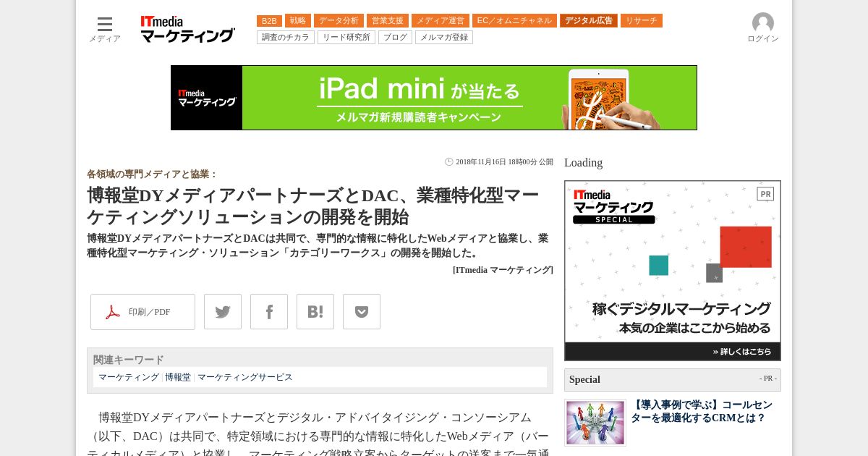
Task: Go to リード研究所
Action: click(x=346, y=37)
